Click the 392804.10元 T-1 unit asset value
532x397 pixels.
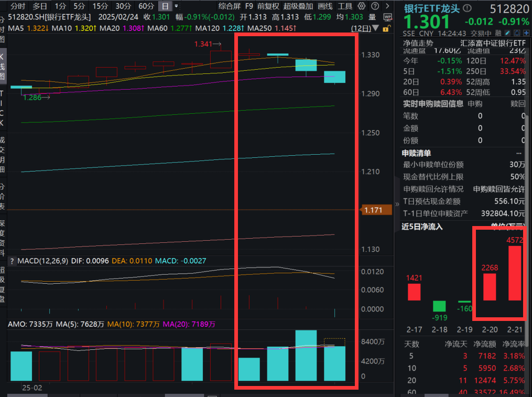pos(503,213)
